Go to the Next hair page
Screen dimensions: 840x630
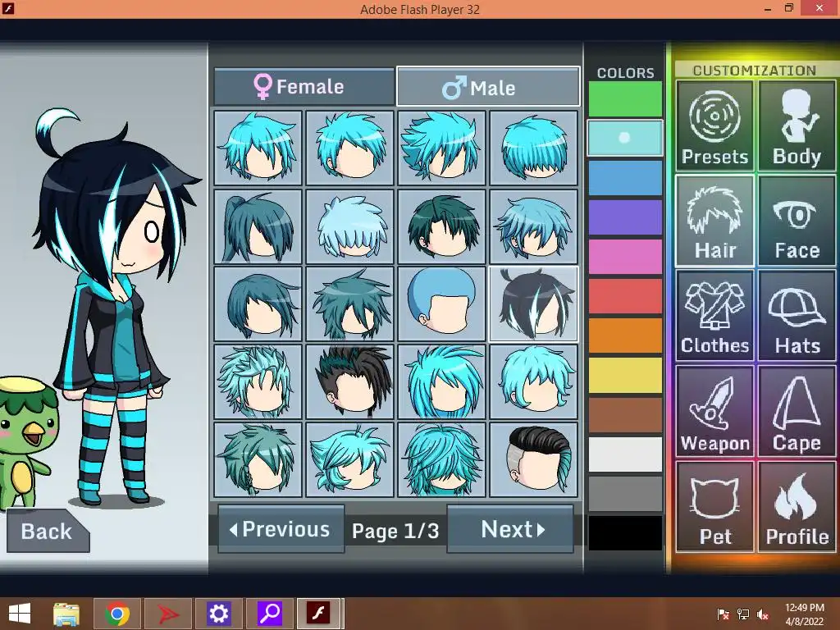[x=510, y=529]
